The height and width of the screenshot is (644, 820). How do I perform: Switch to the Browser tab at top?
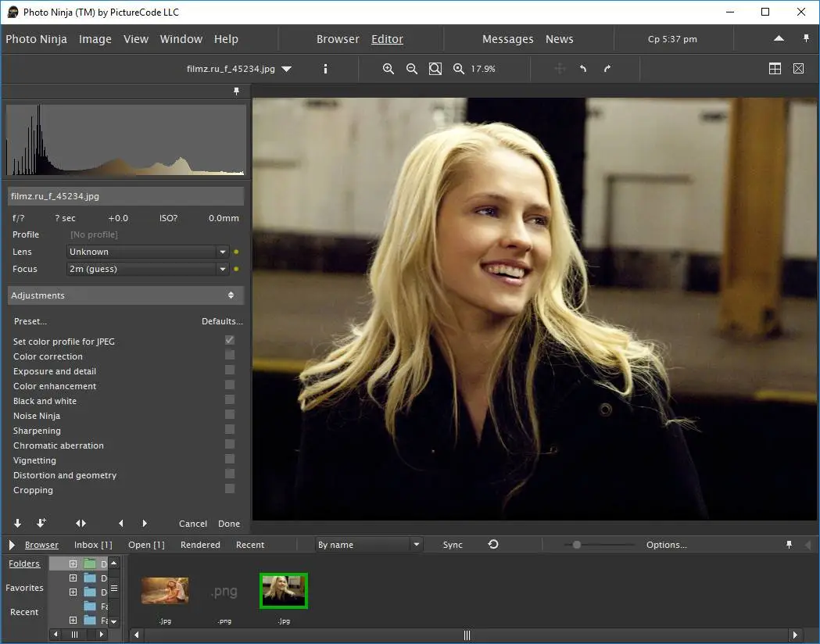click(x=338, y=39)
